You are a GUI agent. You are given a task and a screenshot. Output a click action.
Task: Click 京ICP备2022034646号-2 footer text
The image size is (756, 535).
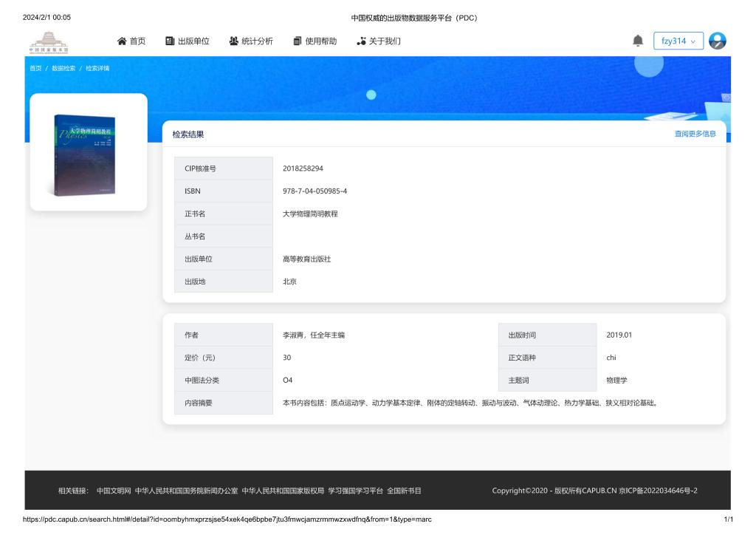click(658, 491)
